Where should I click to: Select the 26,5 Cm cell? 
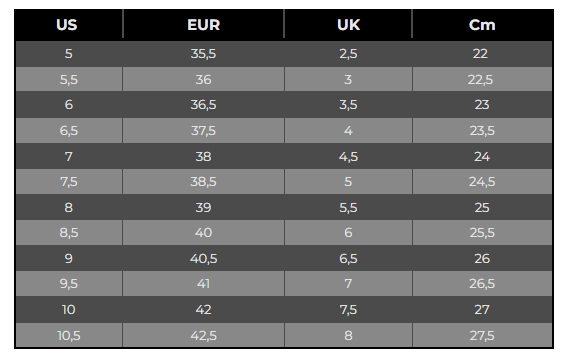482,284
